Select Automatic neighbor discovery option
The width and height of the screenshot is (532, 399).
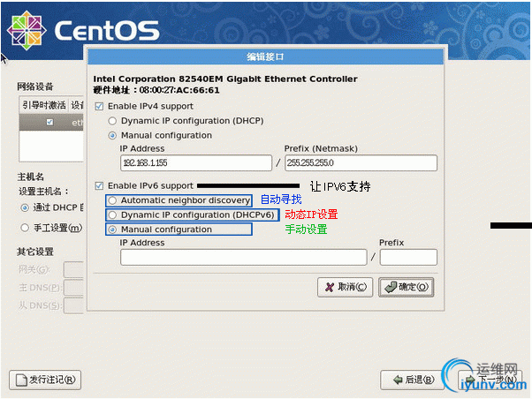[x=112, y=200]
